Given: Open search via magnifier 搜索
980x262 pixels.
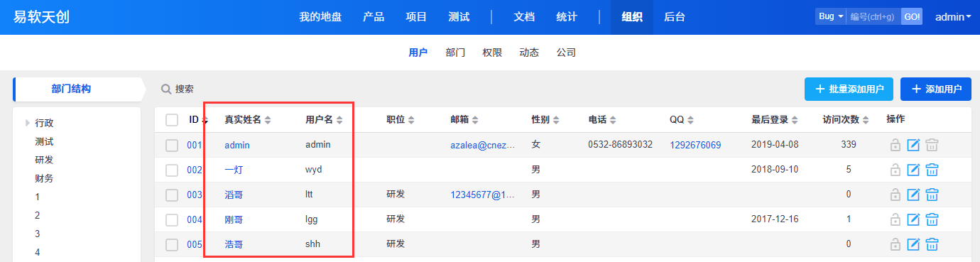Looking at the screenshot, I should pos(178,89).
